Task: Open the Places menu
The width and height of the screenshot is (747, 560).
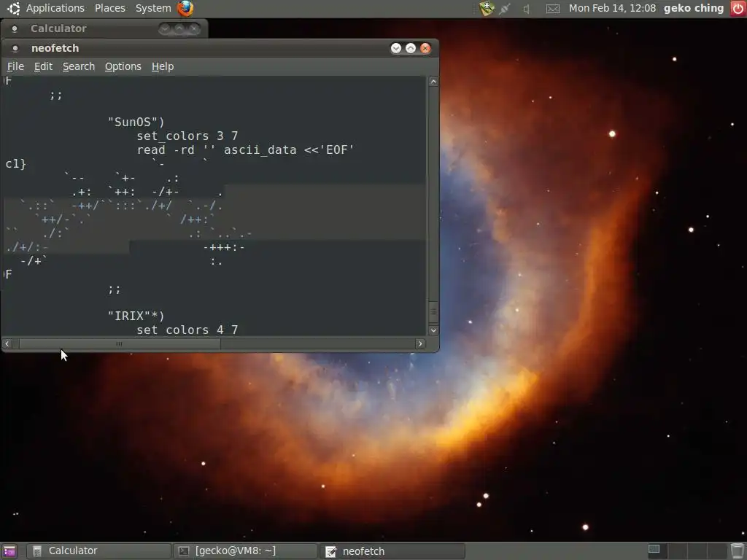Action: coord(110,8)
